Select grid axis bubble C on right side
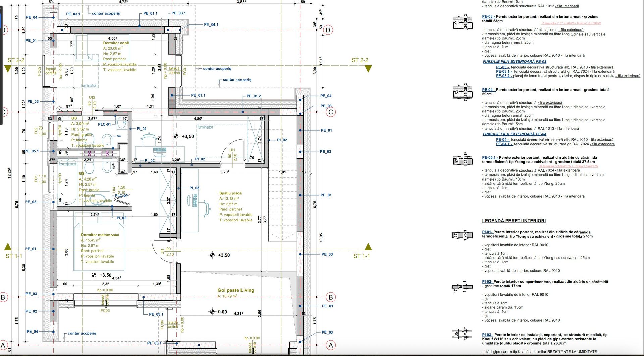The image size is (644, 356). [330, 112]
